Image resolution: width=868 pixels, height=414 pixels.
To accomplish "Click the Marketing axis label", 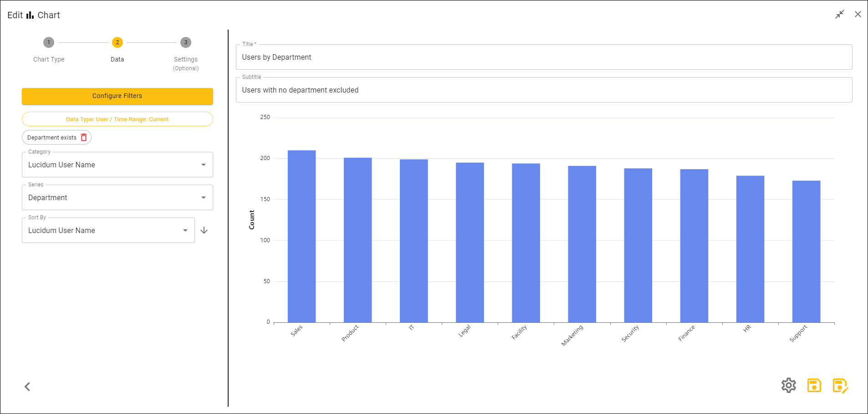I will coord(572,336).
